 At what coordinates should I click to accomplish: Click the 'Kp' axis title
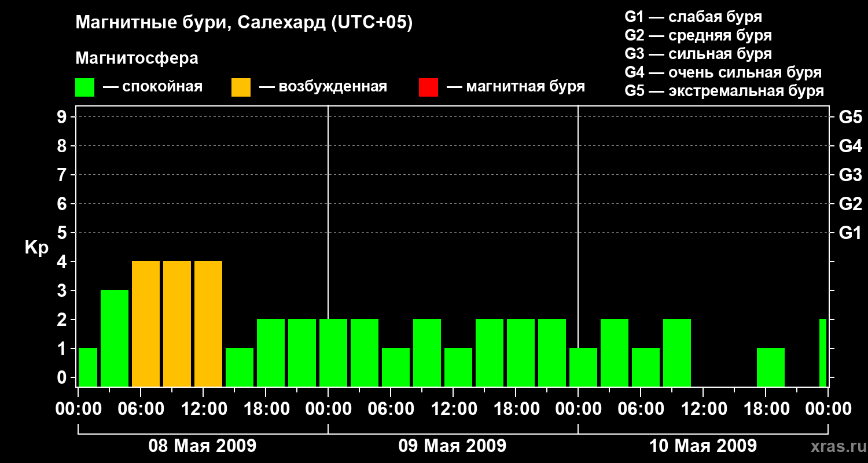tap(36, 248)
